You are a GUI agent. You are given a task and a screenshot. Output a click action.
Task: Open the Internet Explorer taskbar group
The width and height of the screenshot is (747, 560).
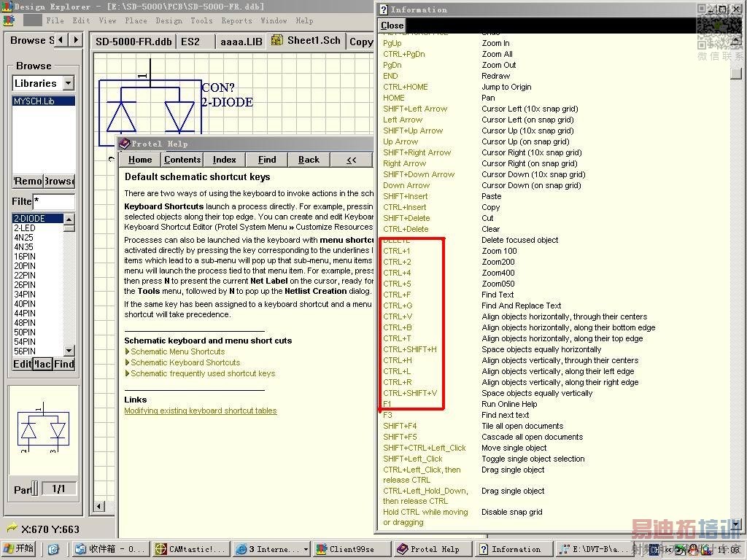(272, 549)
